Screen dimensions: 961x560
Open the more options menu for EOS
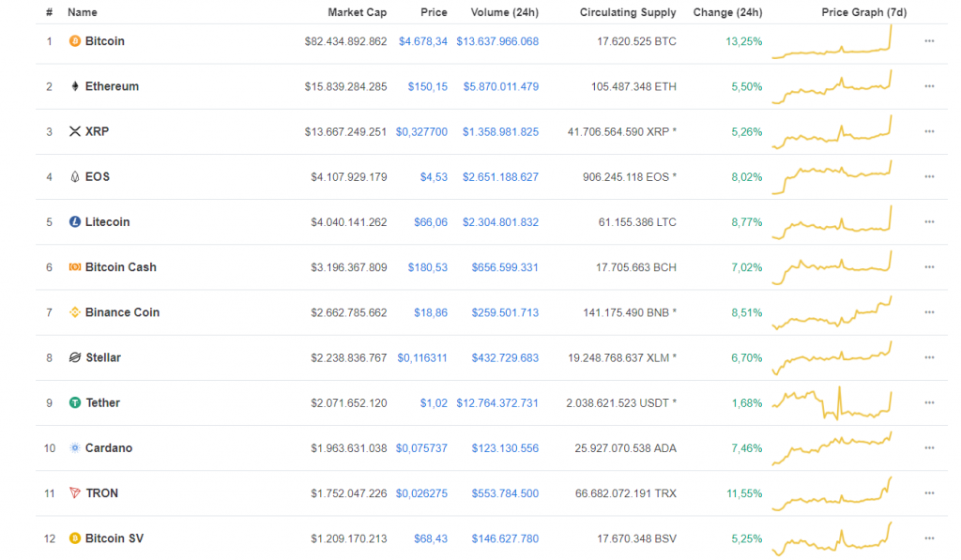(x=929, y=177)
